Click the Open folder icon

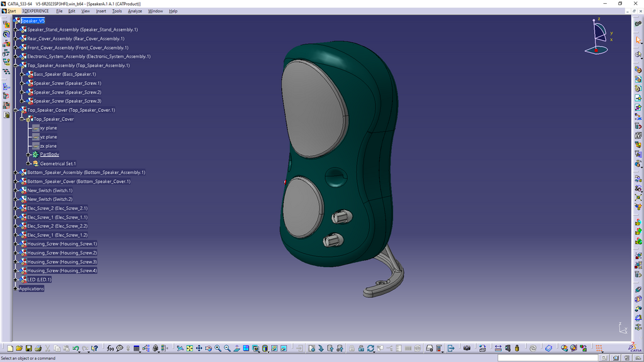19,348
